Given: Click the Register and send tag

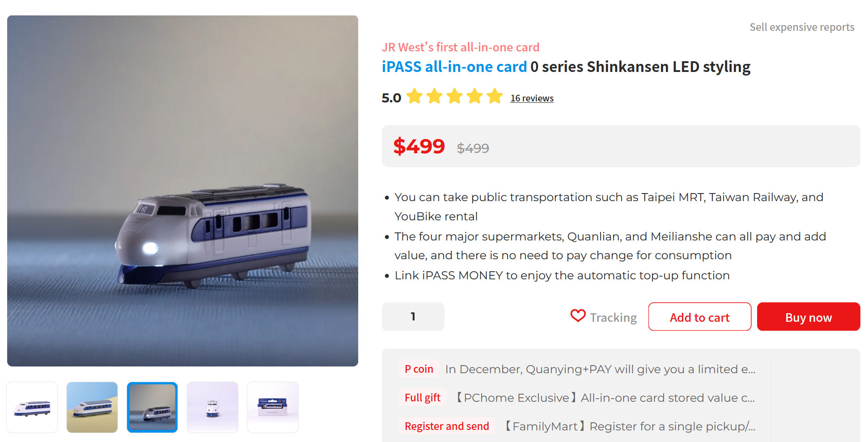Looking at the screenshot, I should [x=446, y=426].
